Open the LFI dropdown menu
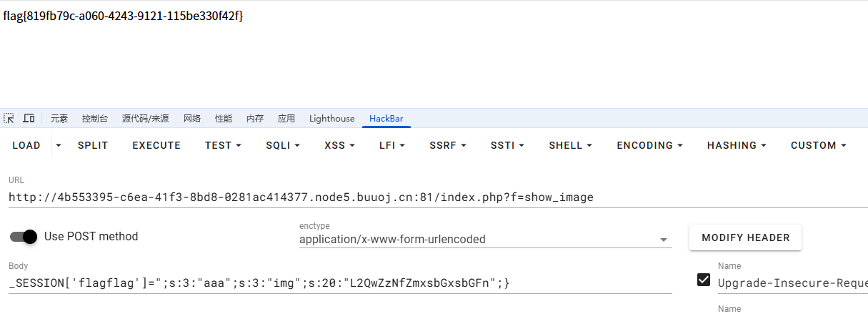868x314 pixels. pos(392,145)
